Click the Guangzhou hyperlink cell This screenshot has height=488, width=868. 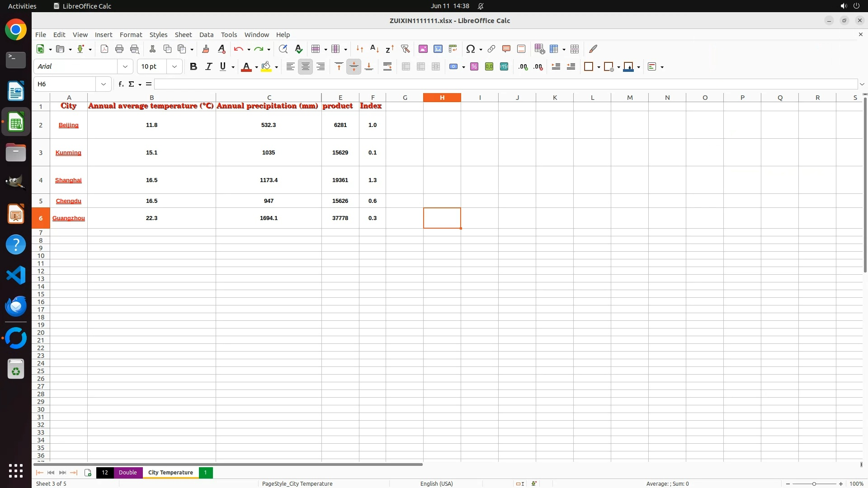[x=69, y=218]
